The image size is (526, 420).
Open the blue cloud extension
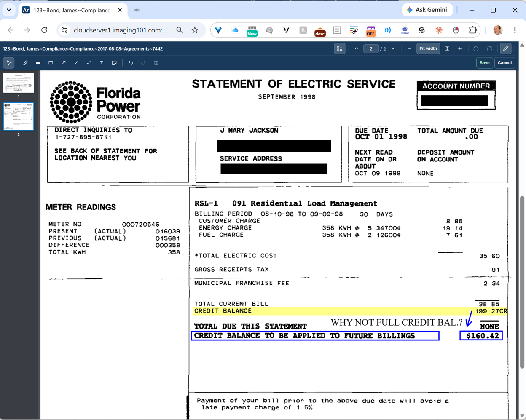[235, 30]
